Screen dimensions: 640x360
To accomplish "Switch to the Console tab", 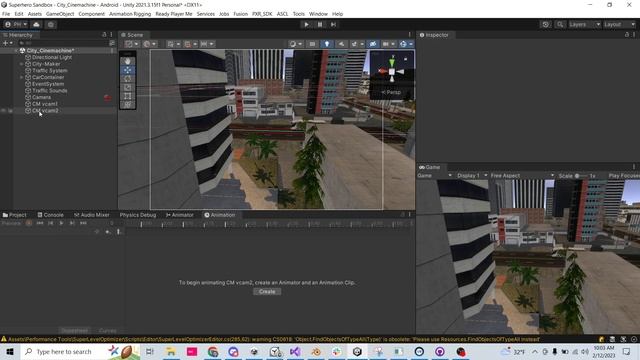I will [51, 215].
